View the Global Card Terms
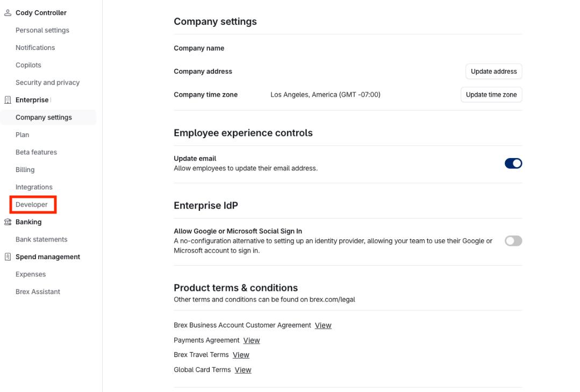 (243, 370)
